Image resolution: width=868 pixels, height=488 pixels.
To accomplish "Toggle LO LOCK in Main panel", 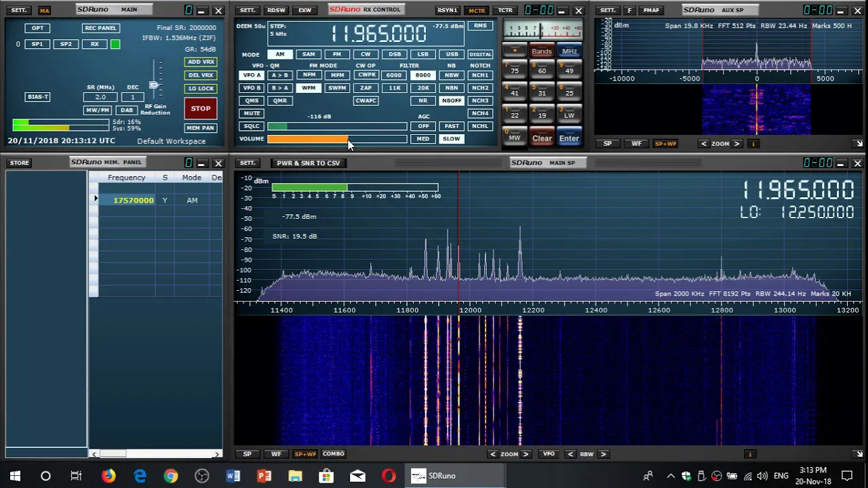I will tap(201, 88).
